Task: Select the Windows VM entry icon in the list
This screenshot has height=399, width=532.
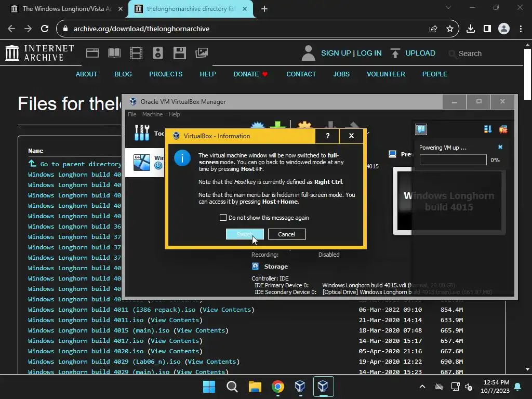Action: (x=142, y=162)
